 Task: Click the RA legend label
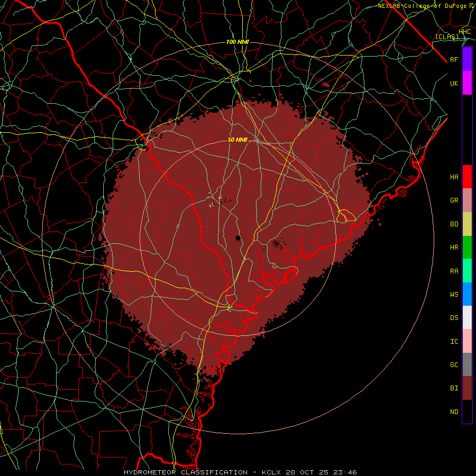tap(454, 271)
